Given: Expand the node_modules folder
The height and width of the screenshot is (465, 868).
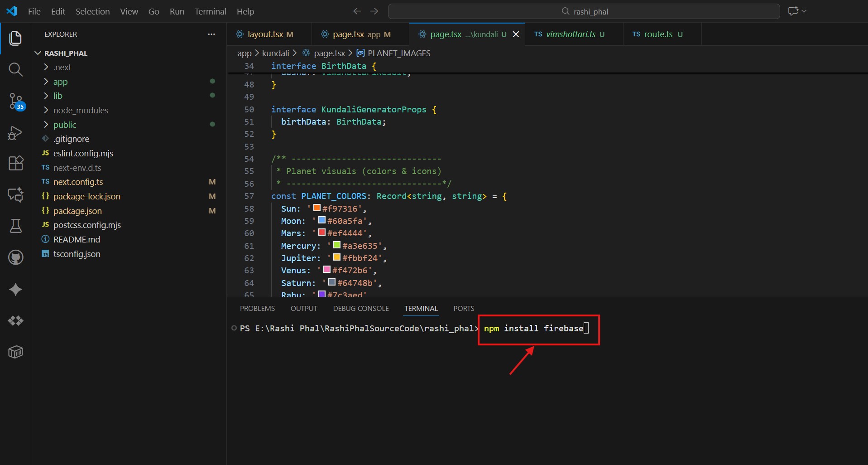Looking at the screenshot, I should (80, 110).
